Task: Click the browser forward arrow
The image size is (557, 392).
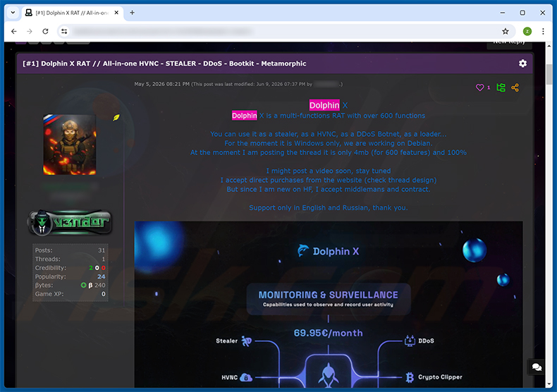Action: [30, 31]
